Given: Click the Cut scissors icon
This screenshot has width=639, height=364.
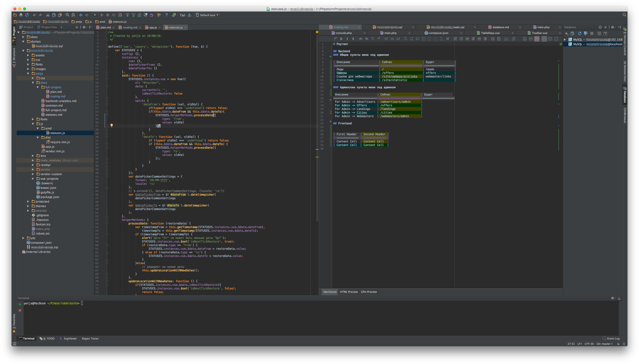Looking at the screenshot, I should [x=48, y=15].
